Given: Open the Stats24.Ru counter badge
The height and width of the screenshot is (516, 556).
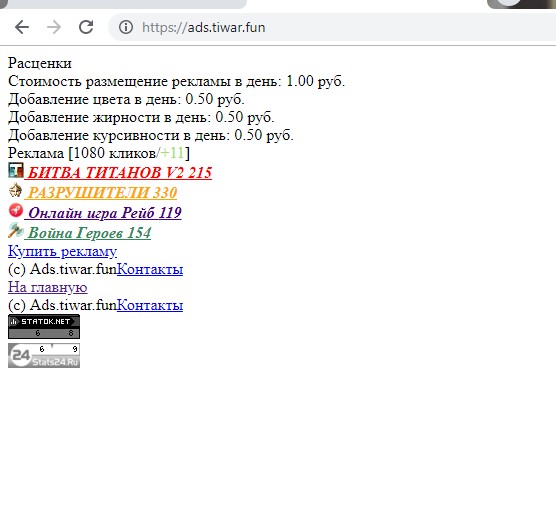Looking at the screenshot, I should pyautogui.click(x=44, y=355).
